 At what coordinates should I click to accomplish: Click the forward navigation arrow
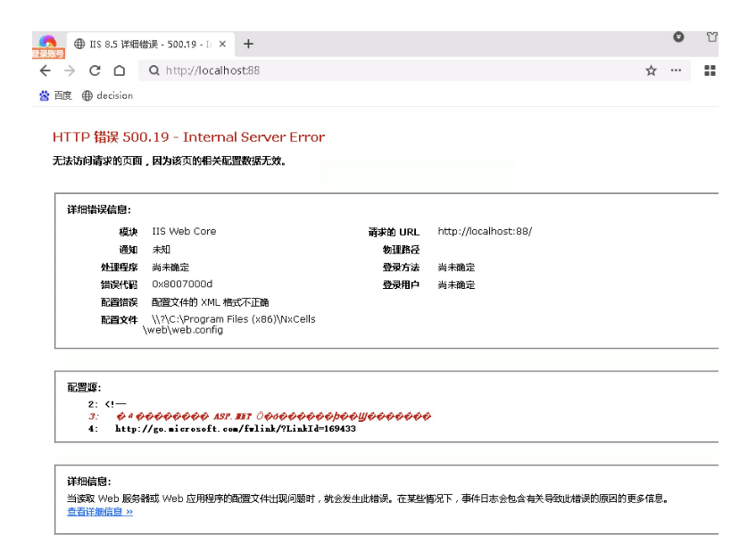(71, 71)
